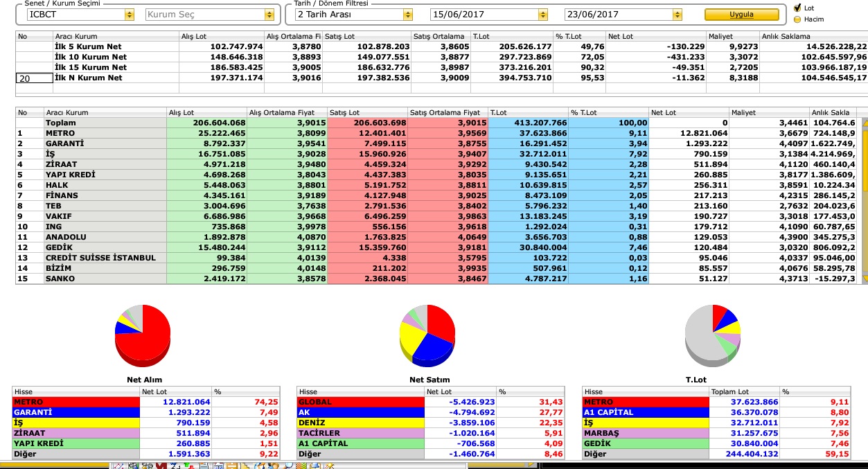
Task: Click Maliyet header in top summary table
Action: click(732, 36)
